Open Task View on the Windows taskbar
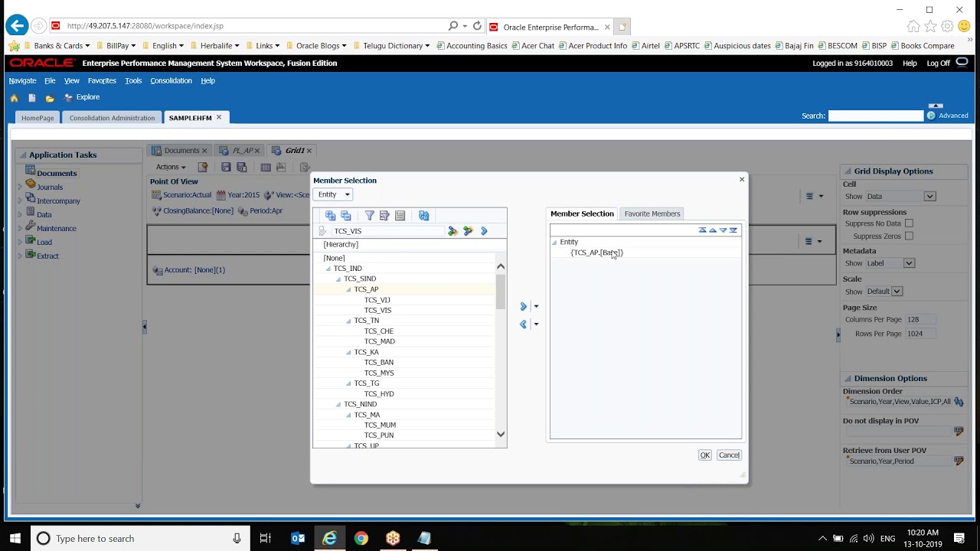The image size is (980, 551). pyautogui.click(x=266, y=538)
